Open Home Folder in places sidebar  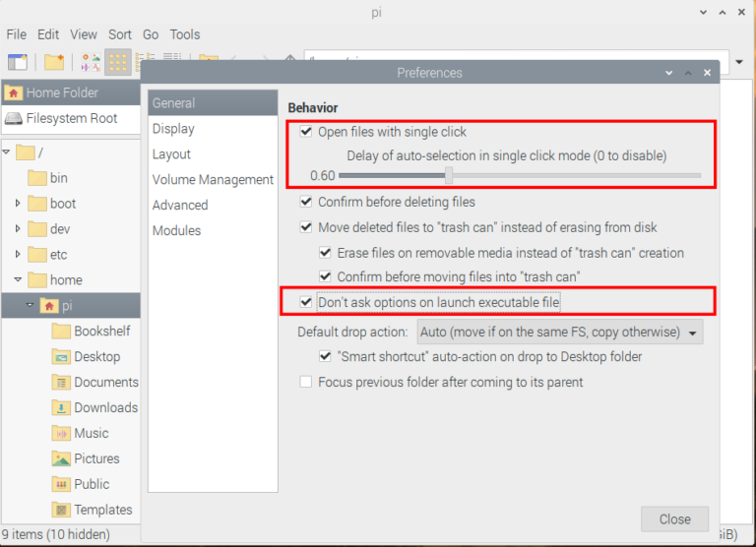click(x=61, y=92)
